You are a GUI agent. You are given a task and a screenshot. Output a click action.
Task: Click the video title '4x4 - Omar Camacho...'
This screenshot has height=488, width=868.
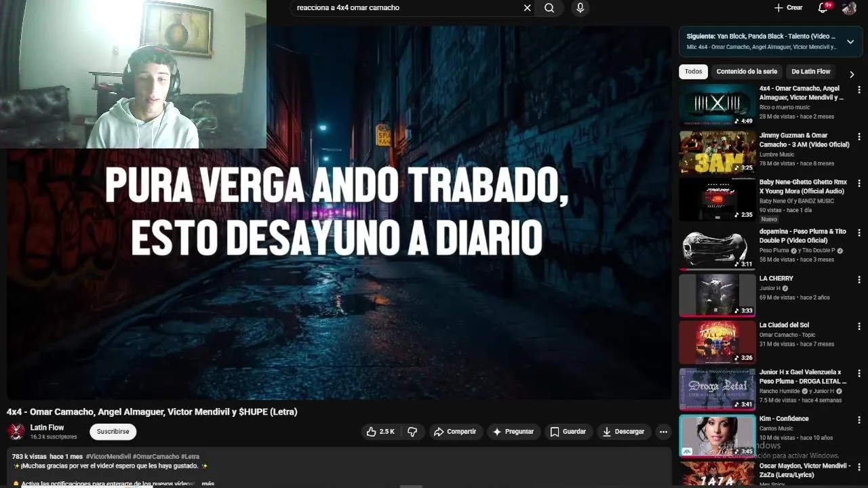coord(152,412)
